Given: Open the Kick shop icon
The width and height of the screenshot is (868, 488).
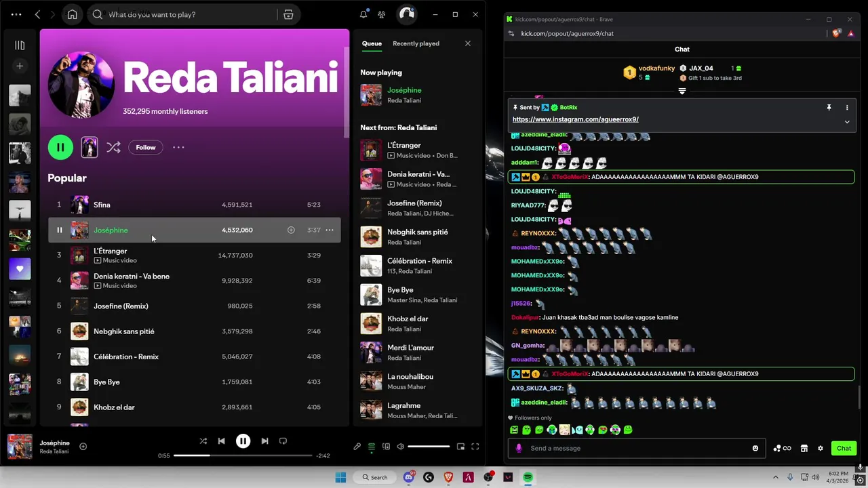Looking at the screenshot, I should (x=804, y=448).
